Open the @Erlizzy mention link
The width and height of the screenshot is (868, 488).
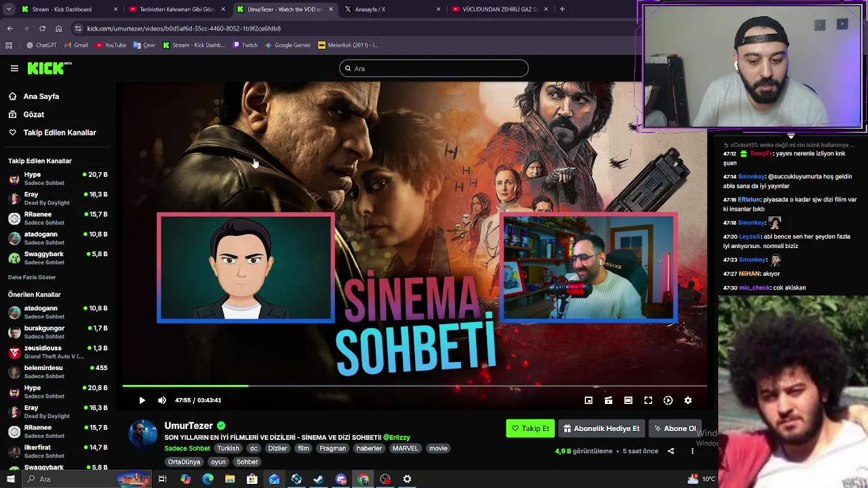[x=397, y=437]
